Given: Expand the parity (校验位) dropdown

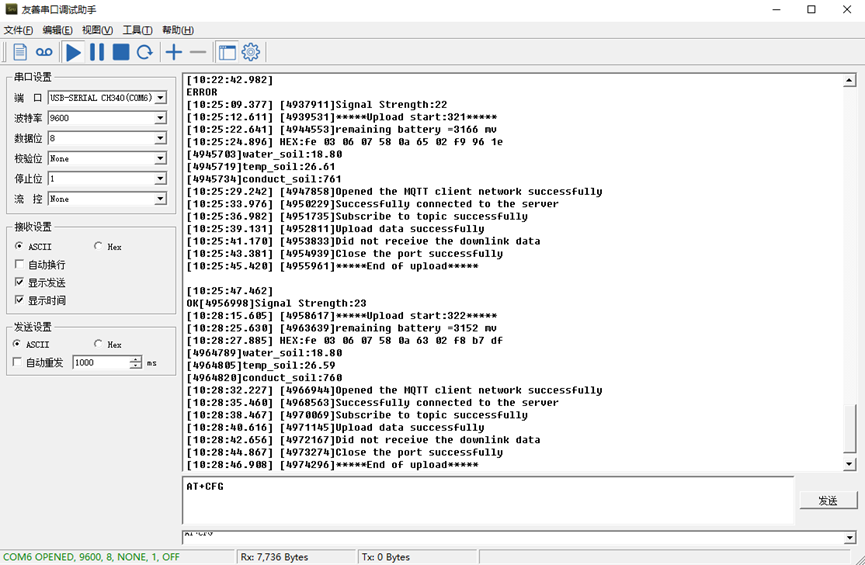Looking at the screenshot, I should [x=161, y=159].
